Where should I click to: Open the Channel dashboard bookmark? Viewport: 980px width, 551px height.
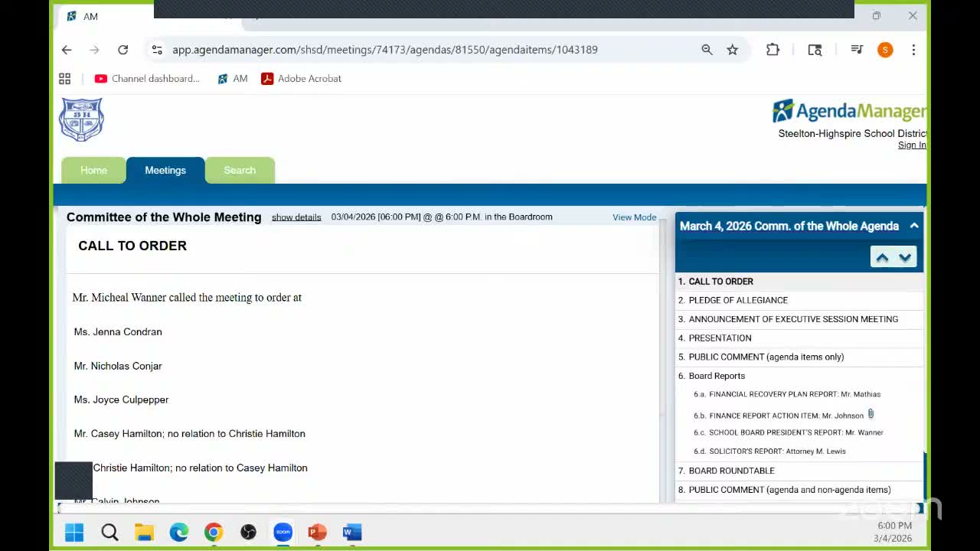click(147, 79)
